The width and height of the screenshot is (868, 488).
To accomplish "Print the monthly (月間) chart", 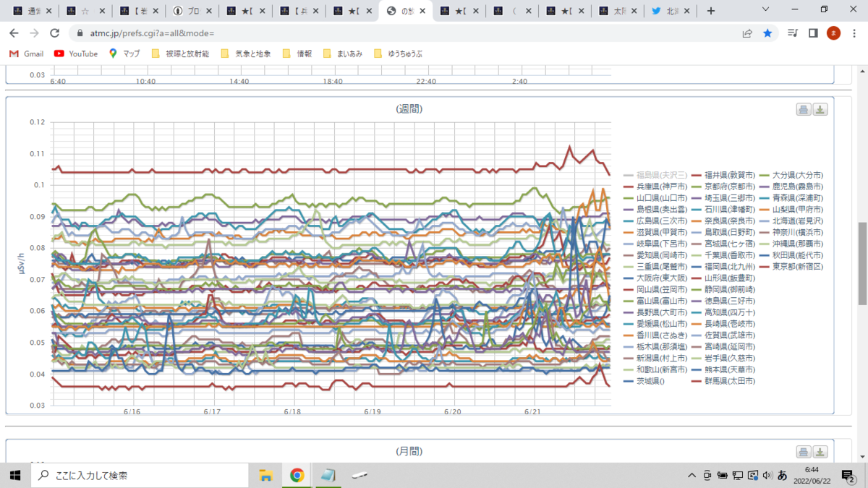I will point(803,452).
